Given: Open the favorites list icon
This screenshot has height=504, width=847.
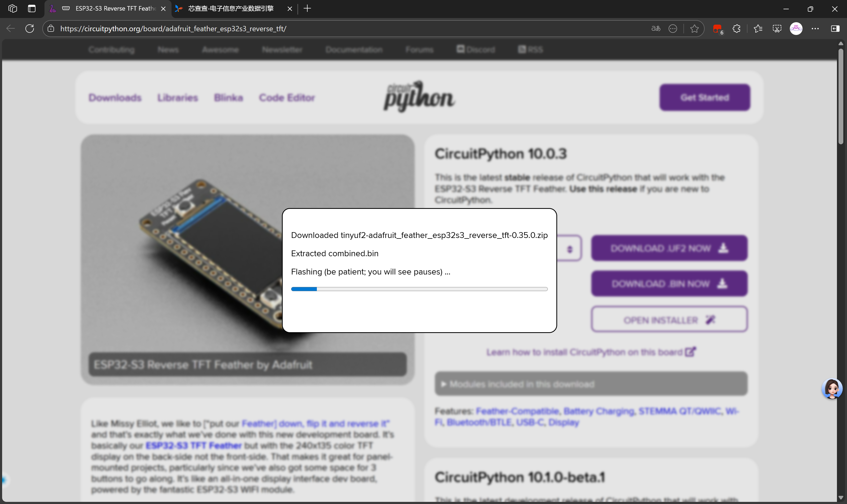Looking at the screenshot, I should [x=758, y=29].
